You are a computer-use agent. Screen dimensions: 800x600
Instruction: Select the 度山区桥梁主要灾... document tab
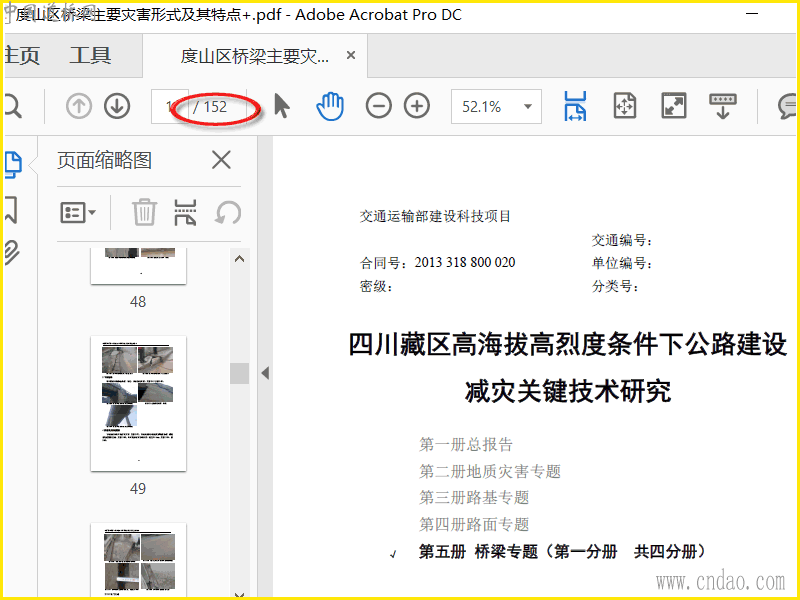(x=254, y=56)
